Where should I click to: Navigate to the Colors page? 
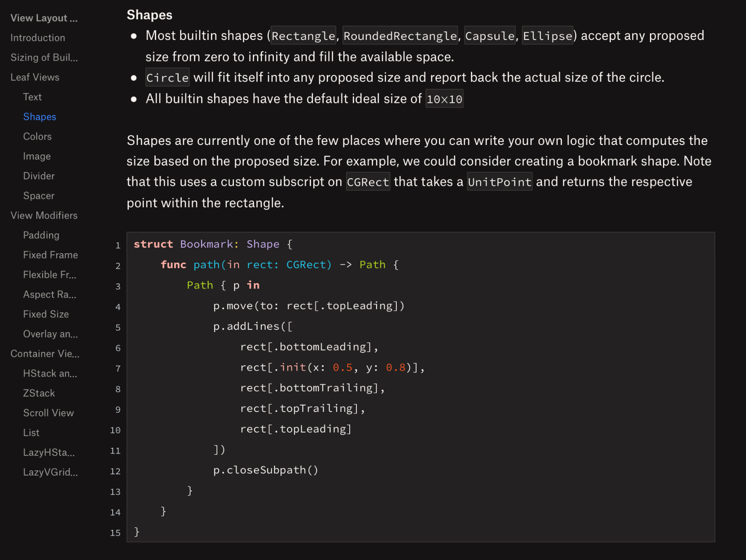(x=37, y=136)
